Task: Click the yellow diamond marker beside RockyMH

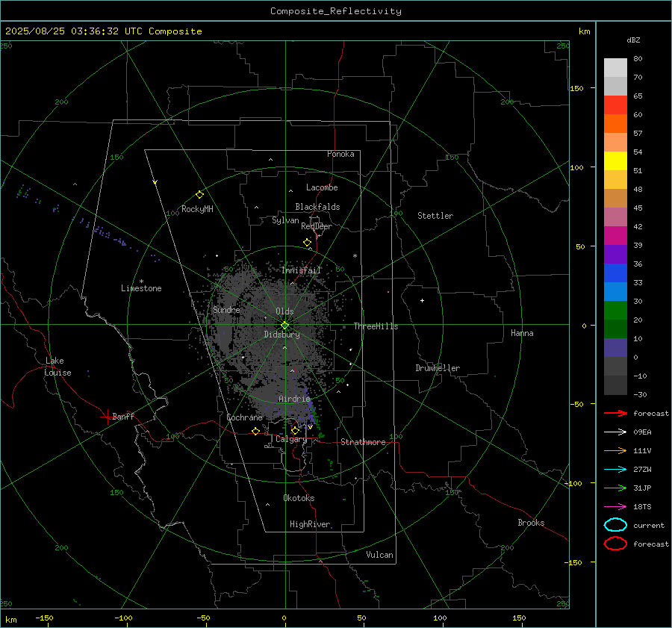Action: tap(199, 195)
